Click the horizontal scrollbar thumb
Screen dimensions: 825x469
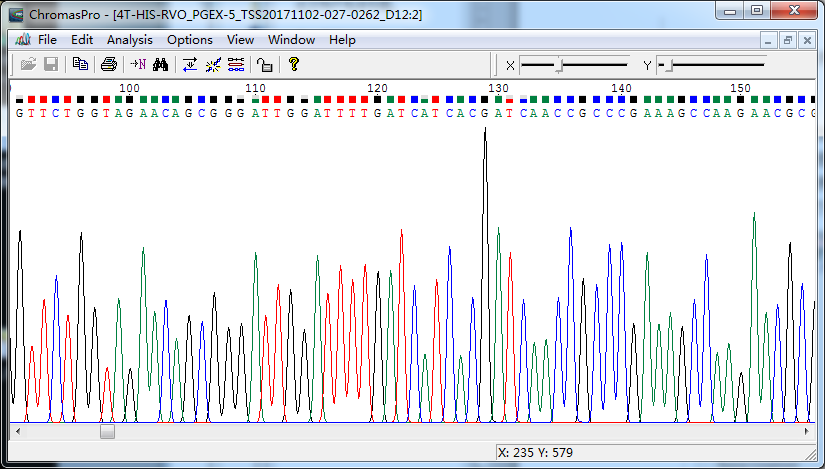[x=107, y=433]
